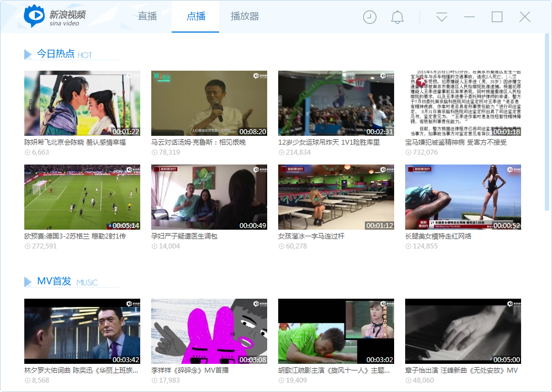Play the 欧预赛 德国3-2苏格兰 football thumbnail
The image size is (552, 392).
(x=82, y=197)
